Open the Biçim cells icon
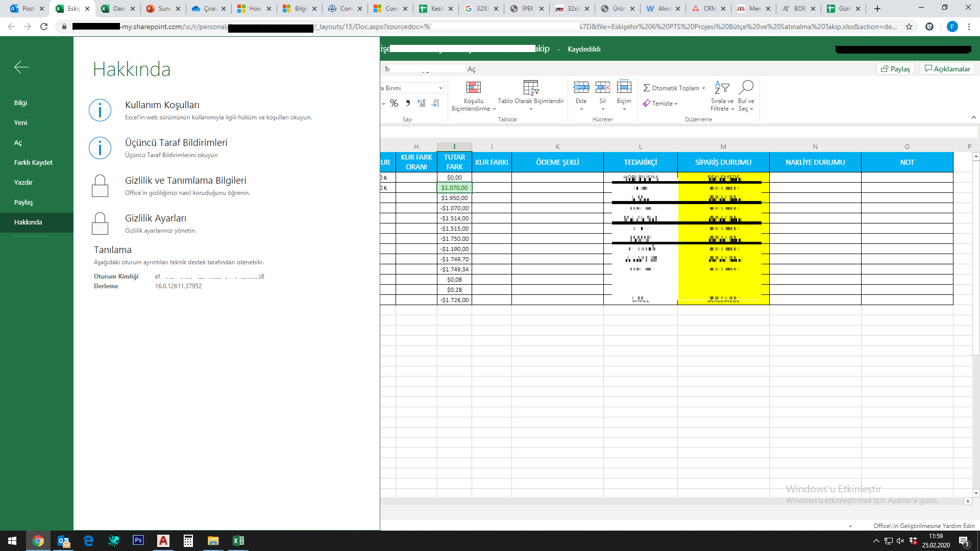This screenshot has height=551, width=980. (x=624, y=87)
